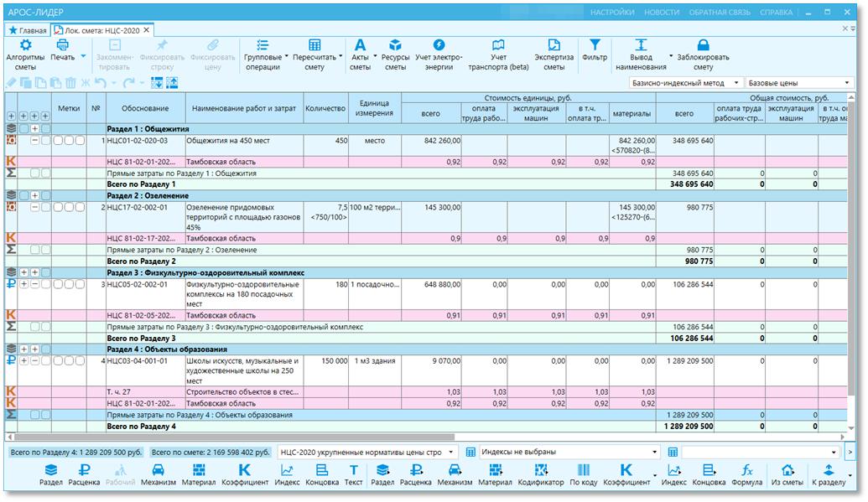Viewport: 868px width, 502px height.
Task: Open НЦС-2020 укрупненные нормативы dropdown
Action: (367, 453)
